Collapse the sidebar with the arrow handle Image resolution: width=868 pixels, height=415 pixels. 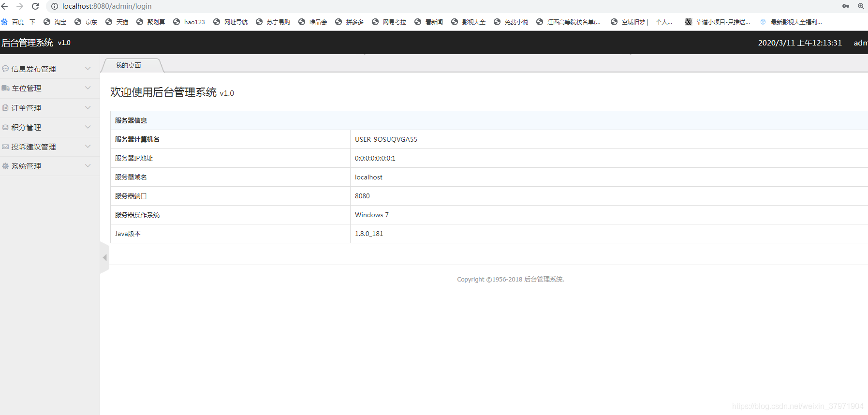[x=104, y=257]
